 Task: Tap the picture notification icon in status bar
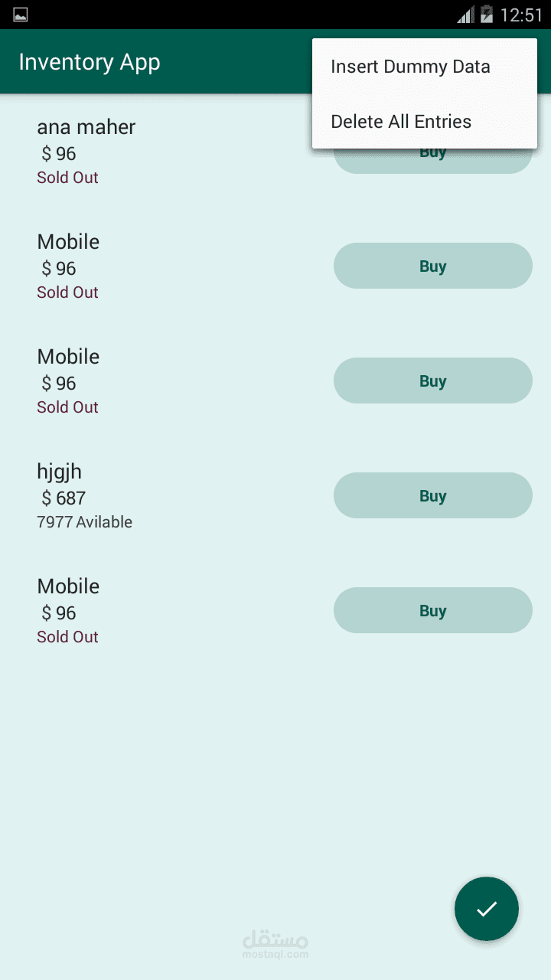pyautogui.click(x=21, y=15)
